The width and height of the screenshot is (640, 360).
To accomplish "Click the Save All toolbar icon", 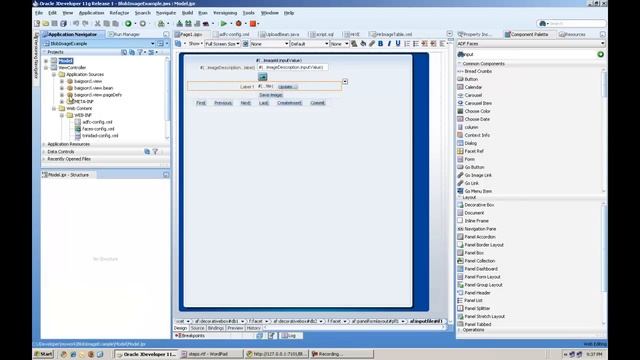I will pyautogui.click(x=63, y=24).
